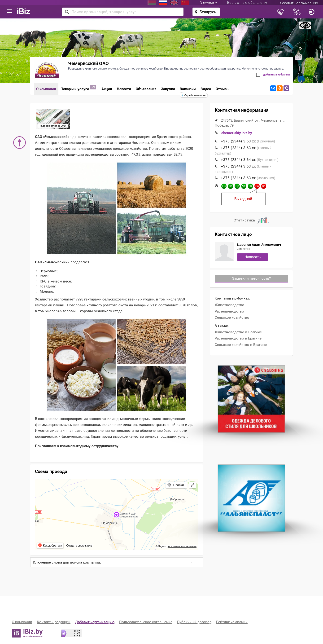Image resolution: width=323 pixels, height=644 pixels.
Task: Expand Ключевые слова для поиска компании section
Action: tap(116, 562)
